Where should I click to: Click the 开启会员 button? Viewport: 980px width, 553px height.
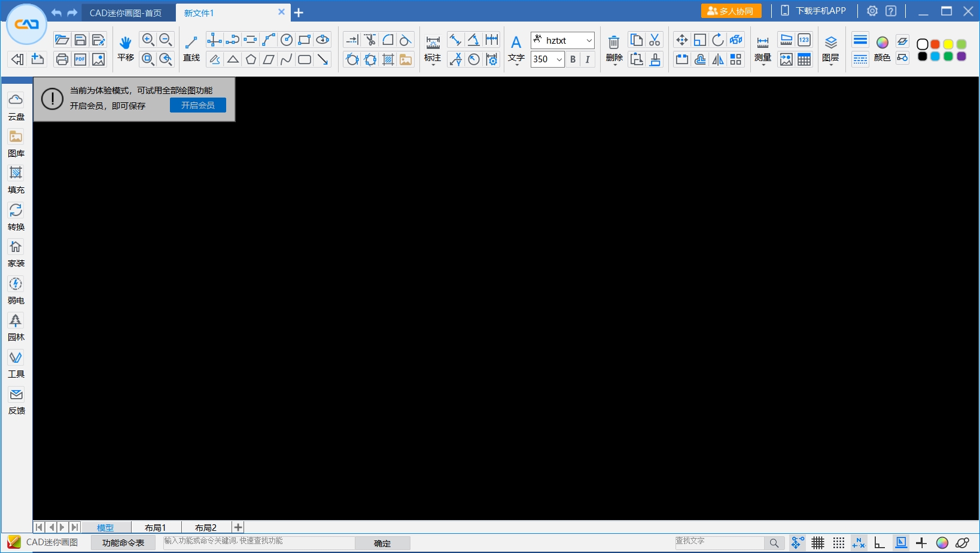[x=198, y=105]
